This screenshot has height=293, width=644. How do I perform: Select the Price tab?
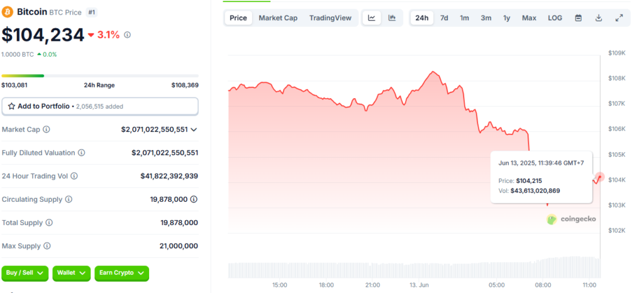tap(238, 18)
